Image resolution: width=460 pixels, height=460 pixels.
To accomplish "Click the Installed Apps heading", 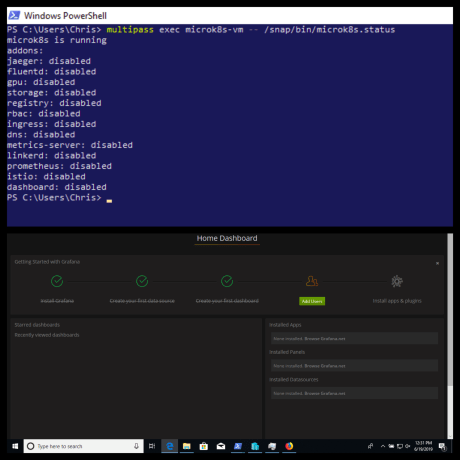I will coord(285,325).
